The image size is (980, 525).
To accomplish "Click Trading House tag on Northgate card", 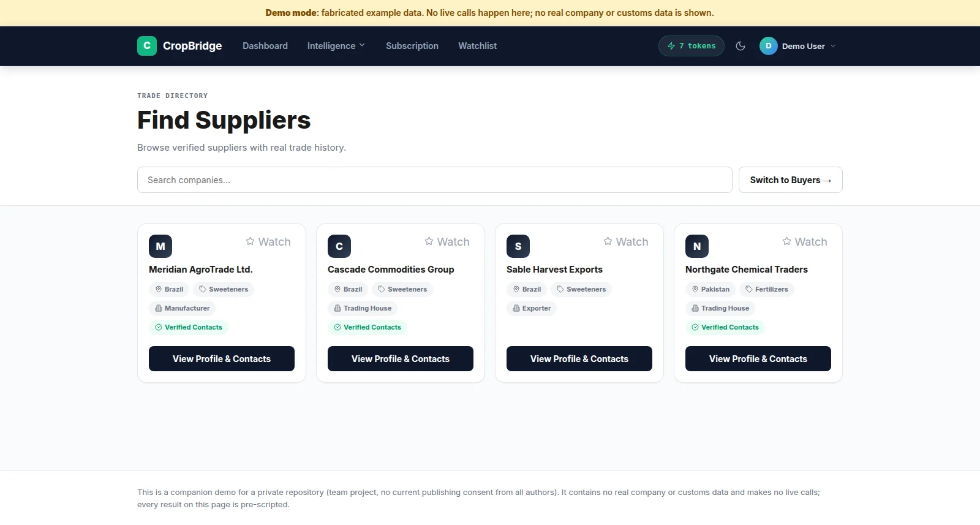I will (720, 308).
